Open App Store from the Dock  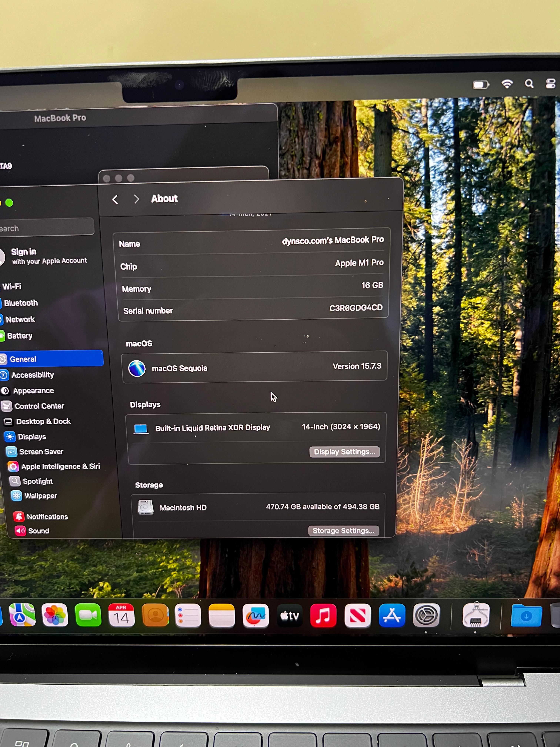392,615
